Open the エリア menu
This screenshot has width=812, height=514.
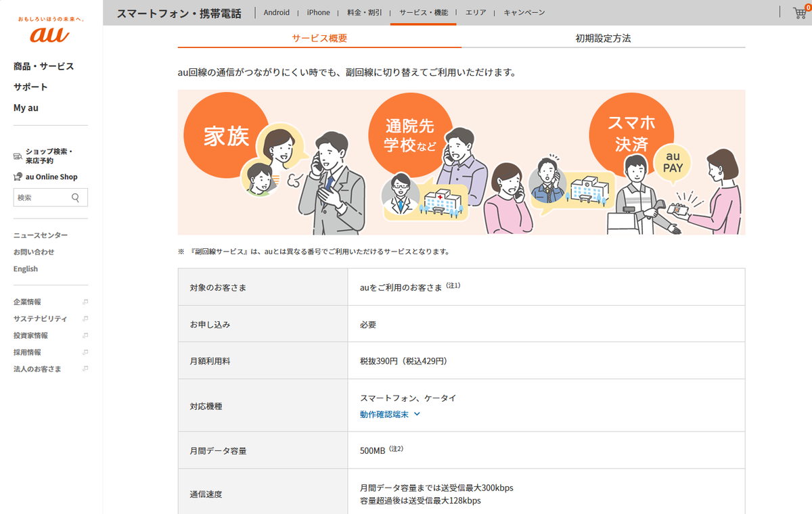tap(476, 12)
